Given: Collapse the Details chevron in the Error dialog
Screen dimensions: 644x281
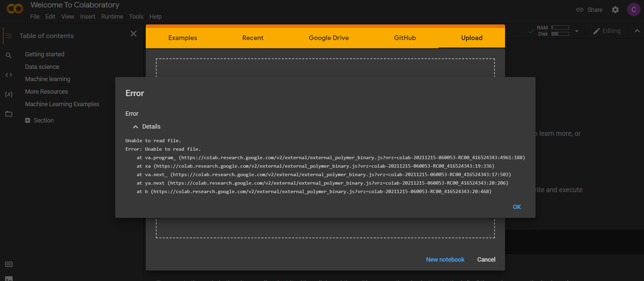Looking at the screenshot, I should pyautogui.click(x=135, y=127).
